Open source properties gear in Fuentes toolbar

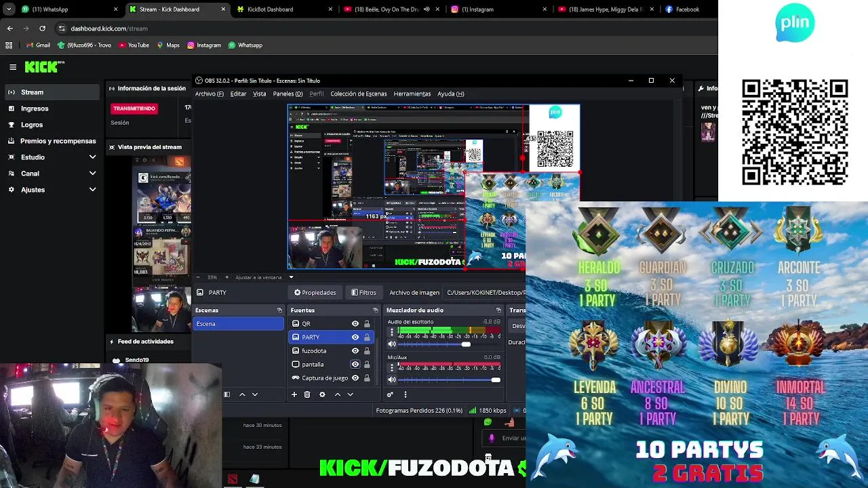(322, 394)
